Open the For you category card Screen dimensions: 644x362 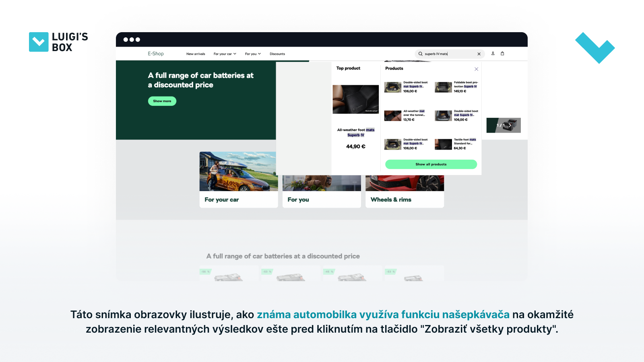[x=322, y=191]
